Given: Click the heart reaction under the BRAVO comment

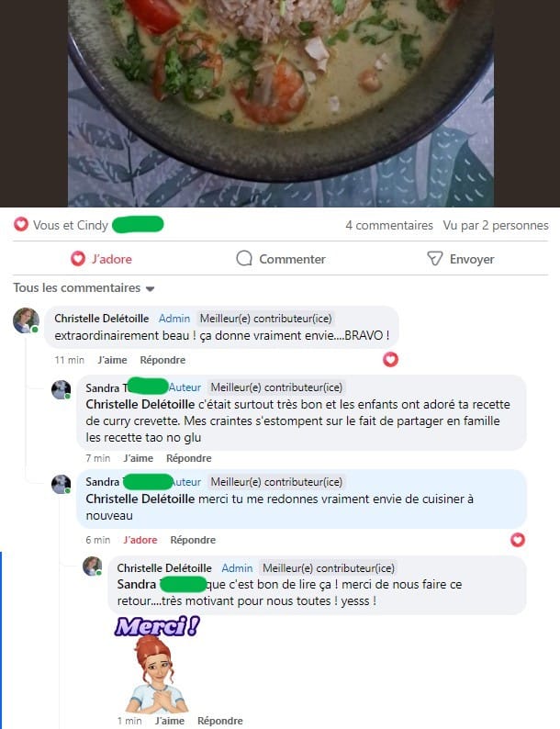Looking at the screenshot, I should 390,359.
